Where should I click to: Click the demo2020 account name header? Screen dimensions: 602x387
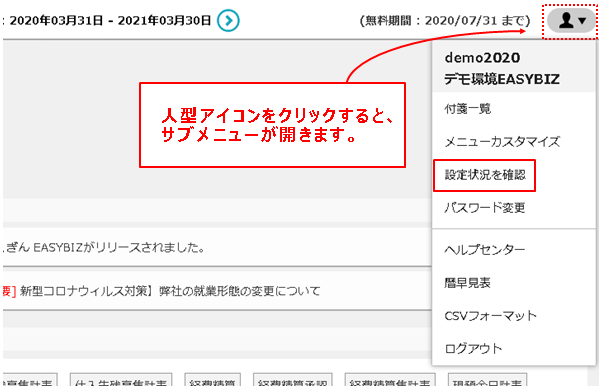(x=482, y=58)
